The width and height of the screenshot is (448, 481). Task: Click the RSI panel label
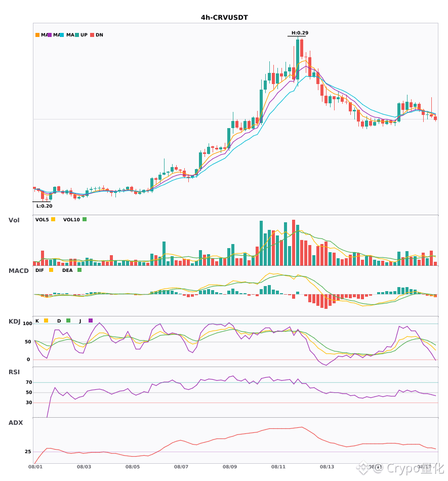[14, 372]
